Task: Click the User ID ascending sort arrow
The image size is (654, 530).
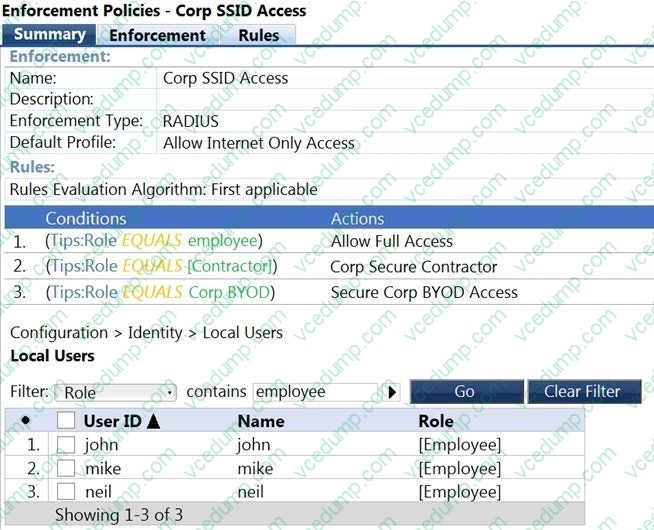Action: coord(153,421)
